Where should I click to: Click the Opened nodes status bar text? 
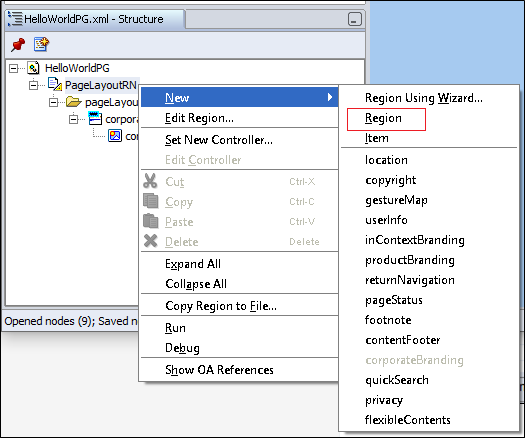(71, 321)
